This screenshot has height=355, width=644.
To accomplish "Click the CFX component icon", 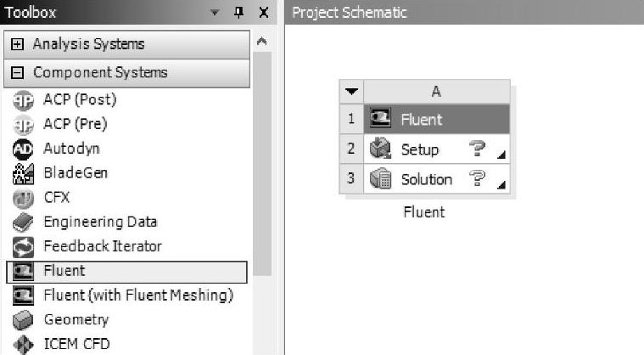I will (x=23, y=198).
